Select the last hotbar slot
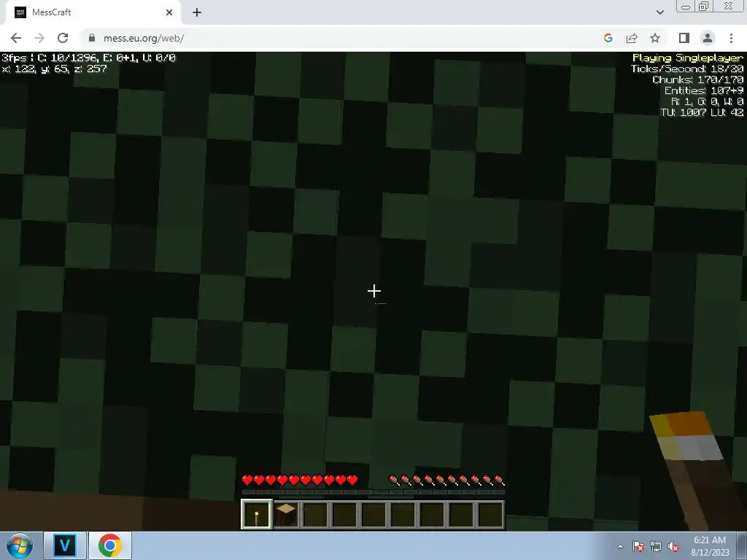Viewport: 747px width, 560px height. (491, 514)
